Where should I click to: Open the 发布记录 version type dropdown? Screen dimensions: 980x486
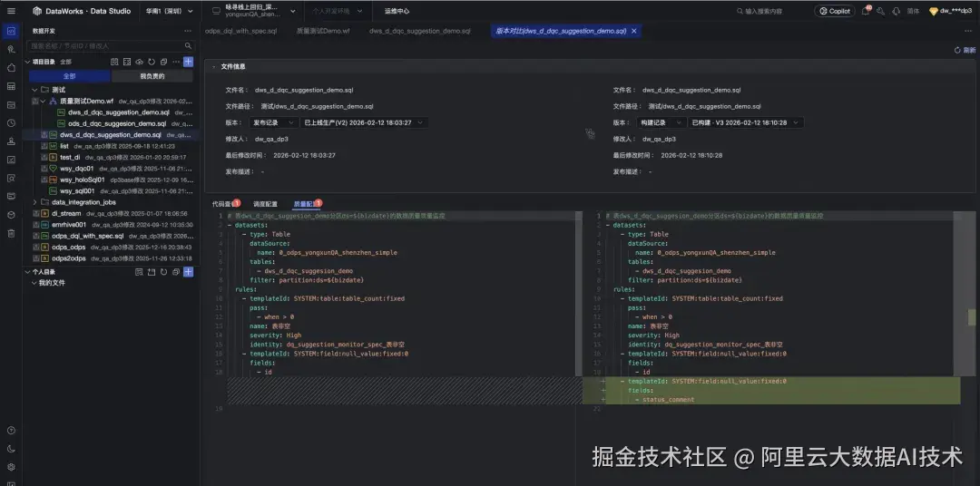point(273,122)
